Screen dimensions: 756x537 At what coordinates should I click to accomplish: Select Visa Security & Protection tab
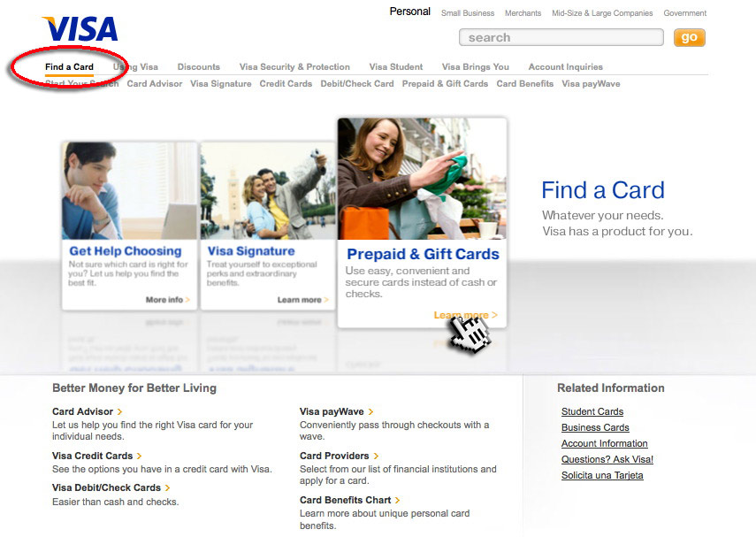[x=294, y=67]
